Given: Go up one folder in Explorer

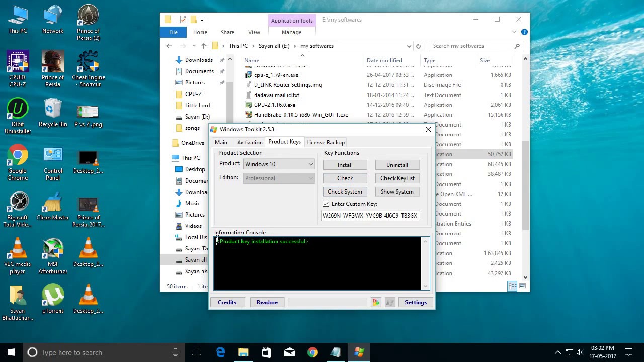Looking at the screenshot, I should click(x=204, y=46).
